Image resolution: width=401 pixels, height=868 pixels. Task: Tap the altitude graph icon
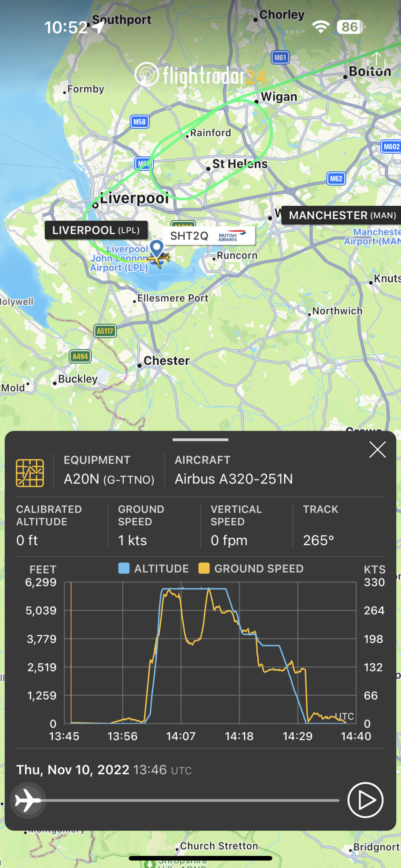pyautogui.click(x=30, y=473)
